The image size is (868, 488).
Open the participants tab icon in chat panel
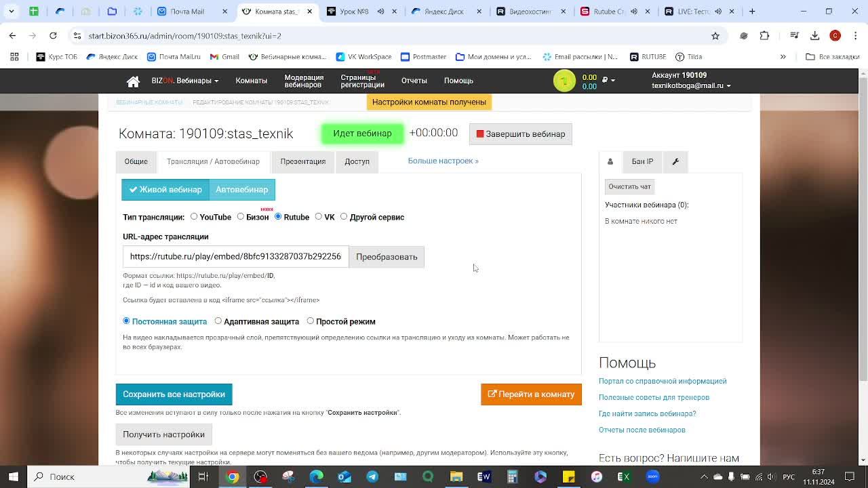[610, 161]
